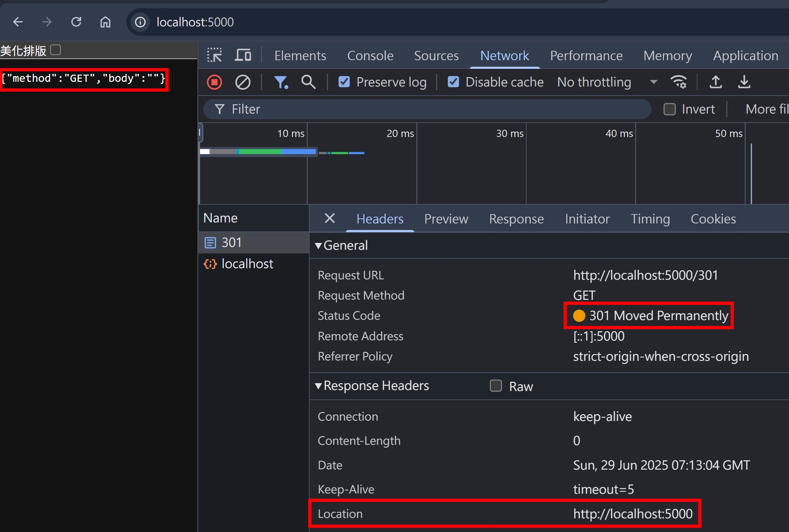
Task: Stop recording the network log
Action: [x=214, y=82]
